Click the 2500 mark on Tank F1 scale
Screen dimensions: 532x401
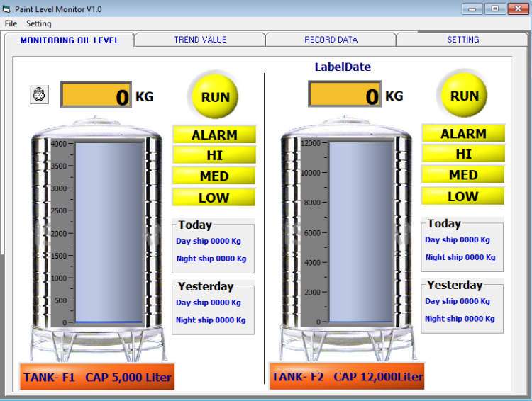click(59, 210)
